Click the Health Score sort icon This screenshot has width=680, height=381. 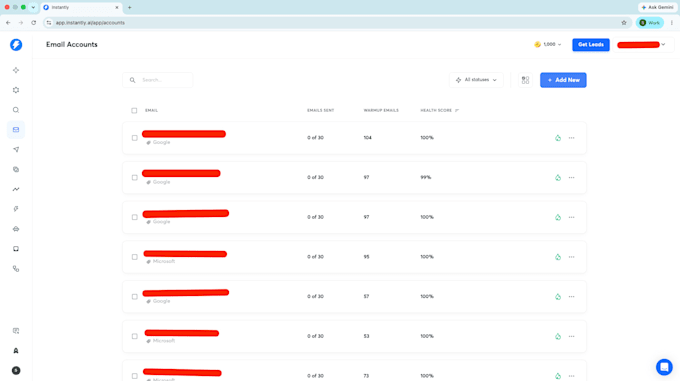point(457,111)
